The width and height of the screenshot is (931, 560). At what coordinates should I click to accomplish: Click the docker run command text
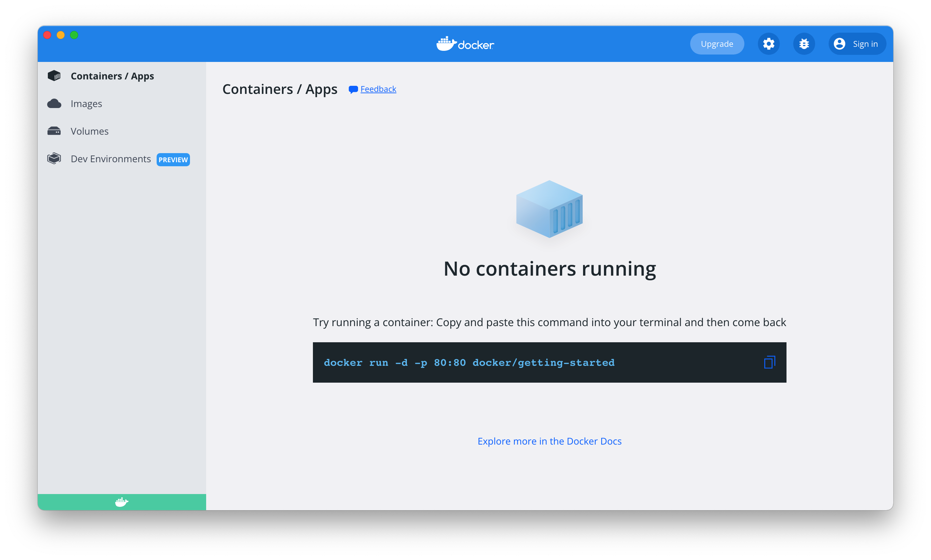pos(469,363)
